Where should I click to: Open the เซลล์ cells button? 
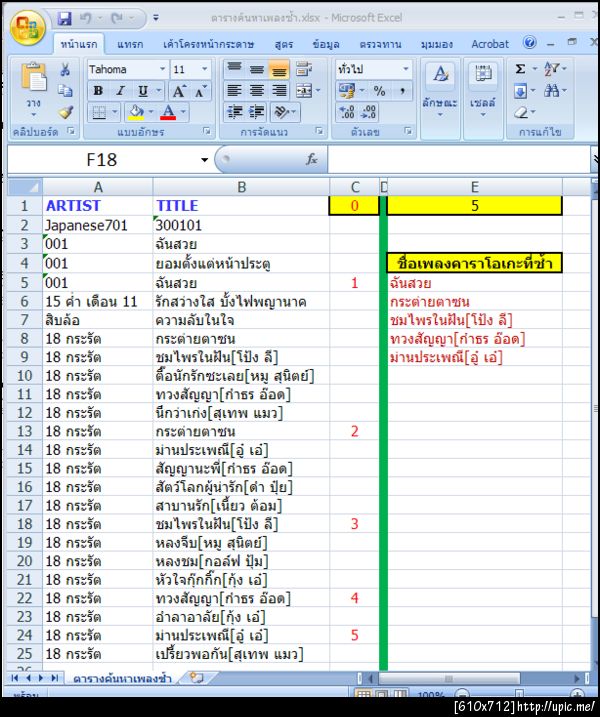point(483,91)
